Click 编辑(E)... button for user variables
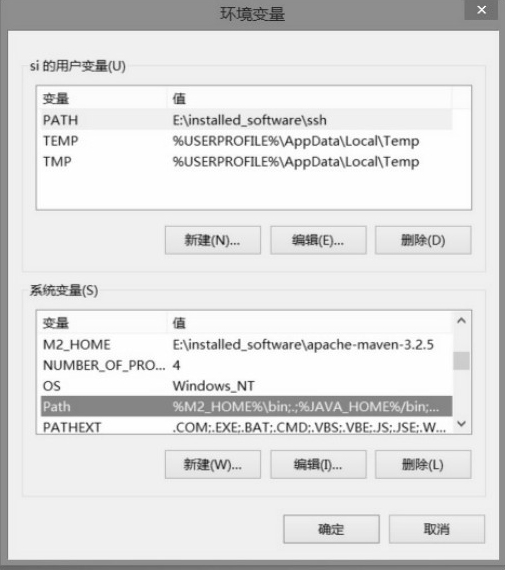Viewport: 505px width, 570px height. tap(318, 240)
